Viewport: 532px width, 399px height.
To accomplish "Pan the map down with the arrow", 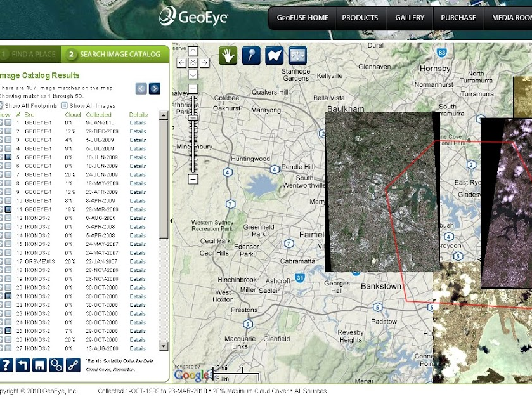I will pos(193,74).
